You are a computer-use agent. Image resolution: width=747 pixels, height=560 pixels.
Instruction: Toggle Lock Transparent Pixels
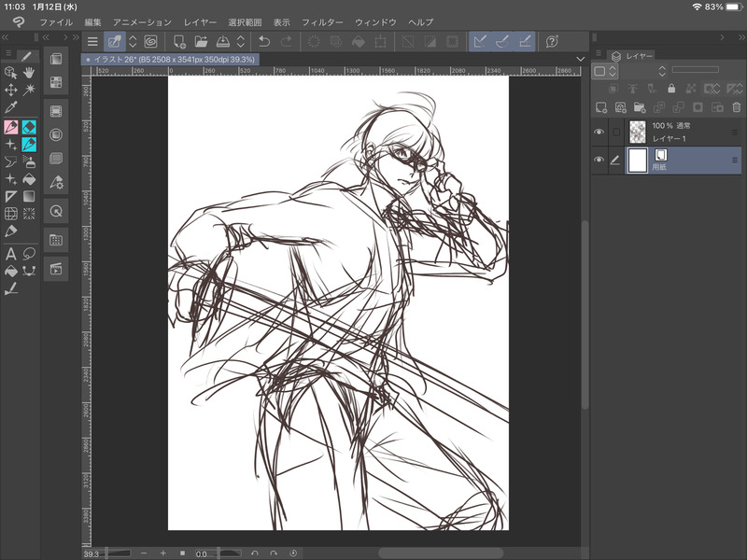[690, 88]
